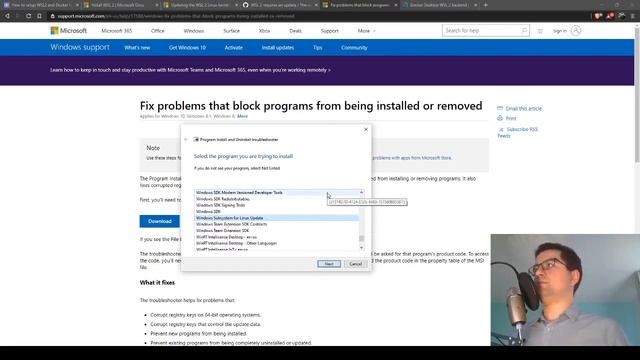640x360 pixels.
Task: Click the browser back arrow
Action: (7, 16)
